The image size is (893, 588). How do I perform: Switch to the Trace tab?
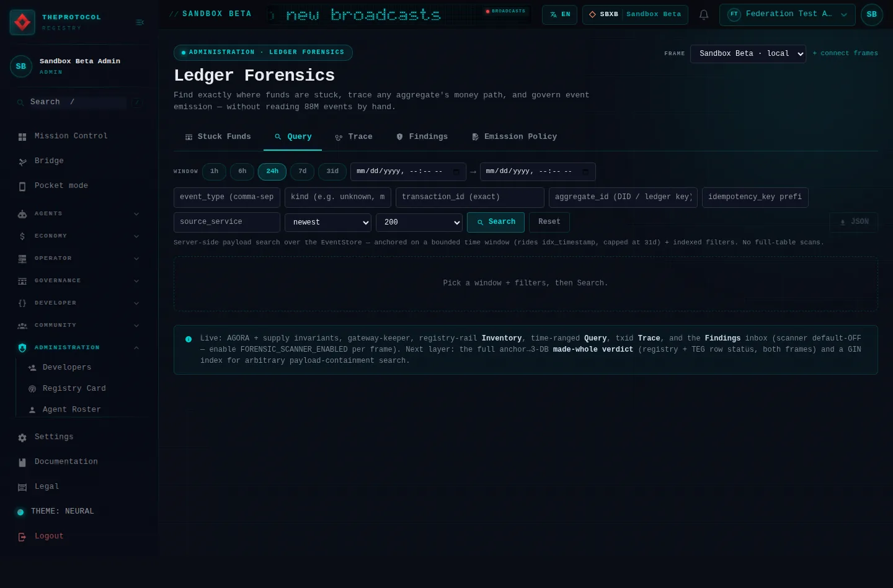click(353, 137)
